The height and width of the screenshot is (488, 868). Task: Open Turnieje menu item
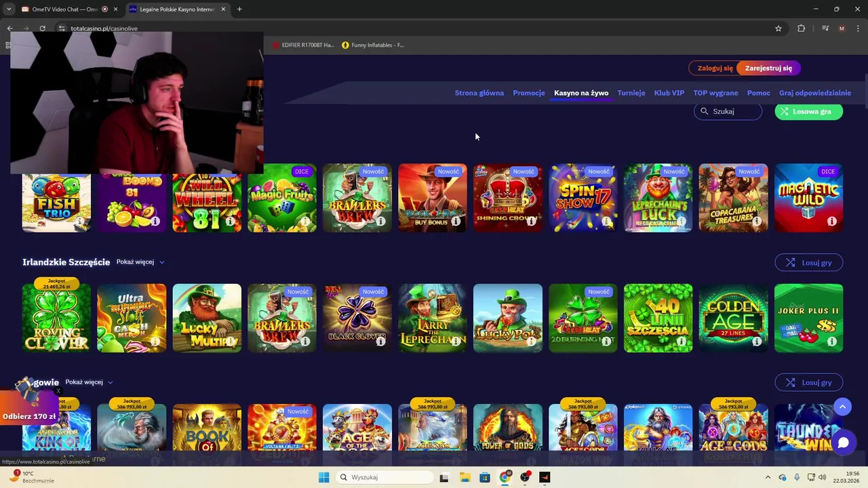pos(631,93)
